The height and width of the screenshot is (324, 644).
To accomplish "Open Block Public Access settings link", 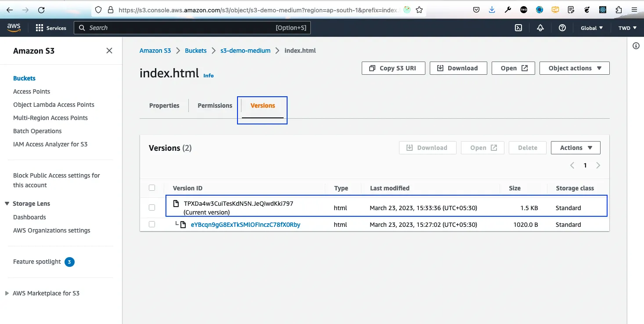I will [57, 180].
